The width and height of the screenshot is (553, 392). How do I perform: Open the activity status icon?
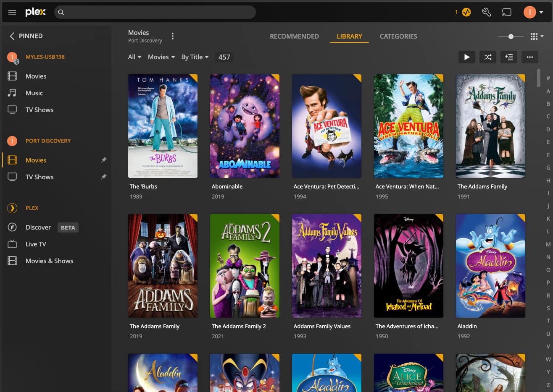coord(466,12)
